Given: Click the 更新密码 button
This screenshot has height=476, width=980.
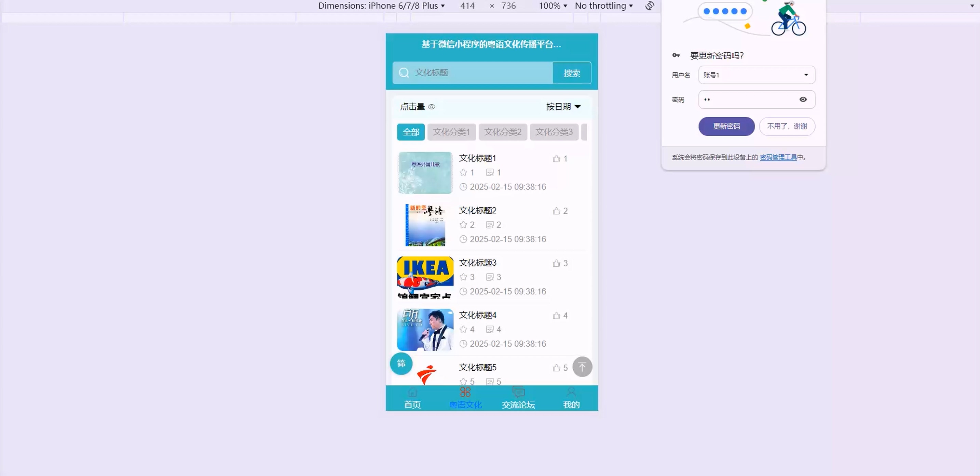Looking at the screenshot, I should [x=726, y=127].
